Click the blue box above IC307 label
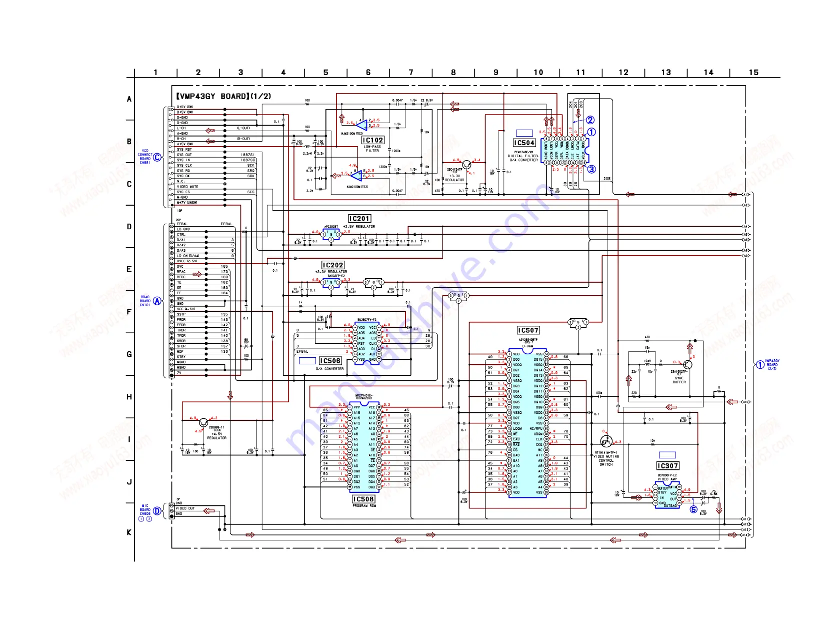The width and height of the screenshot is (840, 632). pos(667,455)
